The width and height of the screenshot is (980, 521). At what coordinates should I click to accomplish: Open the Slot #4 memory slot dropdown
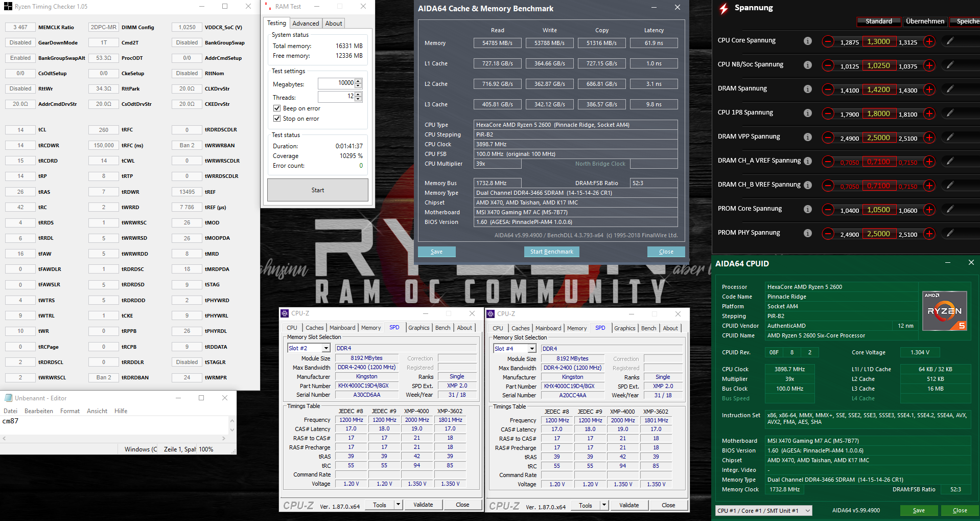(531, 348)
